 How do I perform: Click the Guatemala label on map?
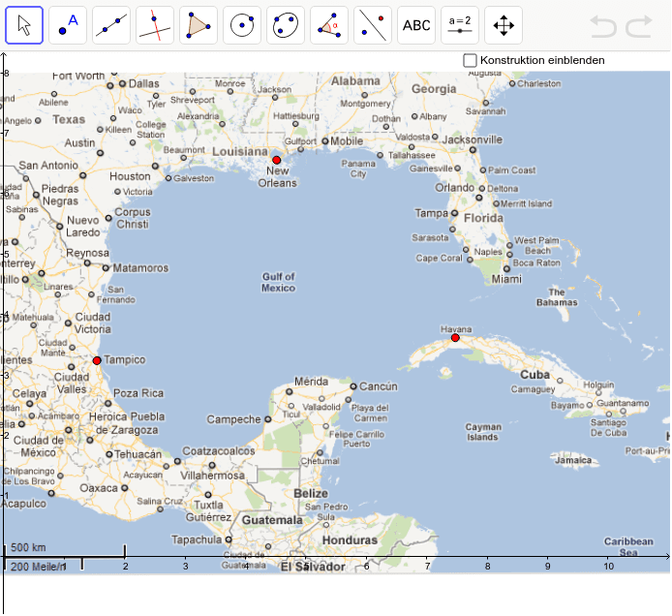click(x=272, y=520)
